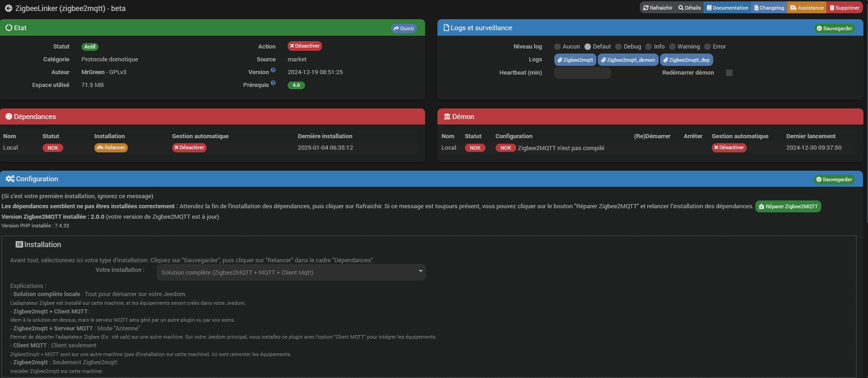Open the Zigbee2mqtt_demon log
This screenshot has width=868, height=378.
tap(628, 60)
